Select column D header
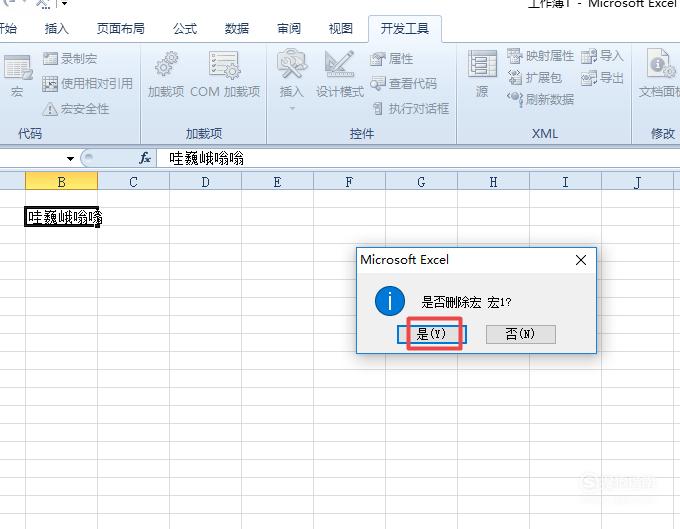The height and width of the screenshot is (529, 680). (x=206, y=182)
